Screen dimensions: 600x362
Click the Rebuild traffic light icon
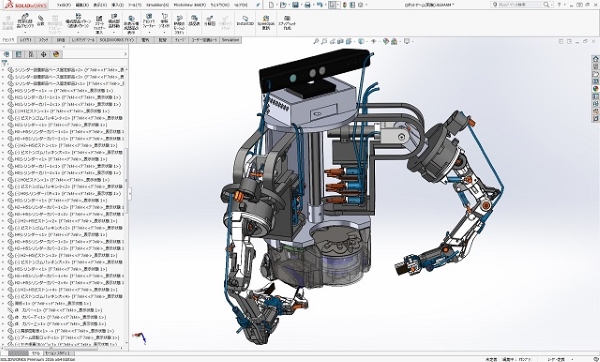[346, 5]
